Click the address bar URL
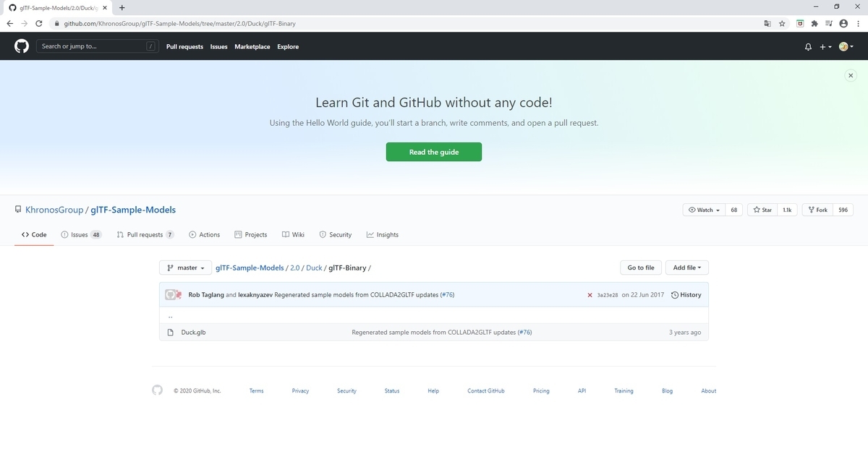 point(180,23)
